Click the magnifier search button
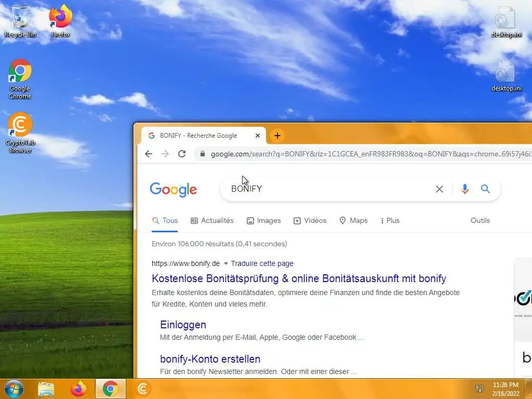This screenshot has height=399, width=532. 486,189
